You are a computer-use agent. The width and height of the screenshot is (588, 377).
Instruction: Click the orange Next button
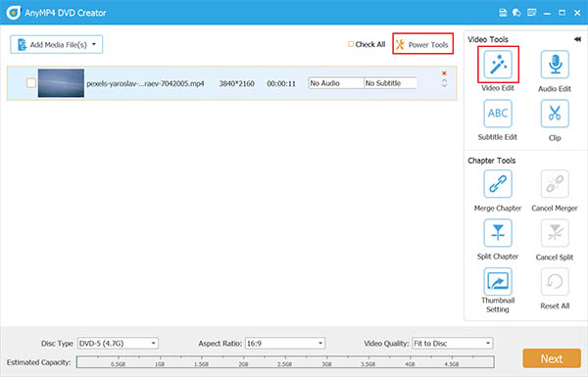[x=552, y=358]
